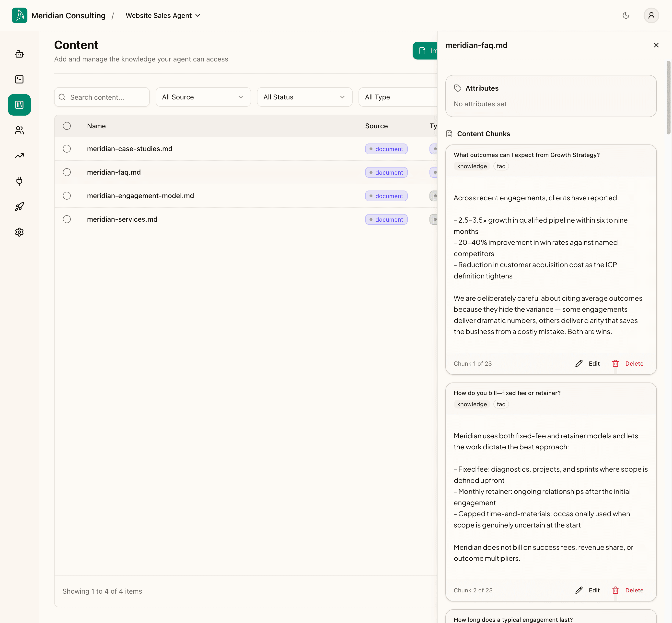Screen dimensions: 672x623
Task: Open the analytics trend sidebar icon
Action: (19, 156)
